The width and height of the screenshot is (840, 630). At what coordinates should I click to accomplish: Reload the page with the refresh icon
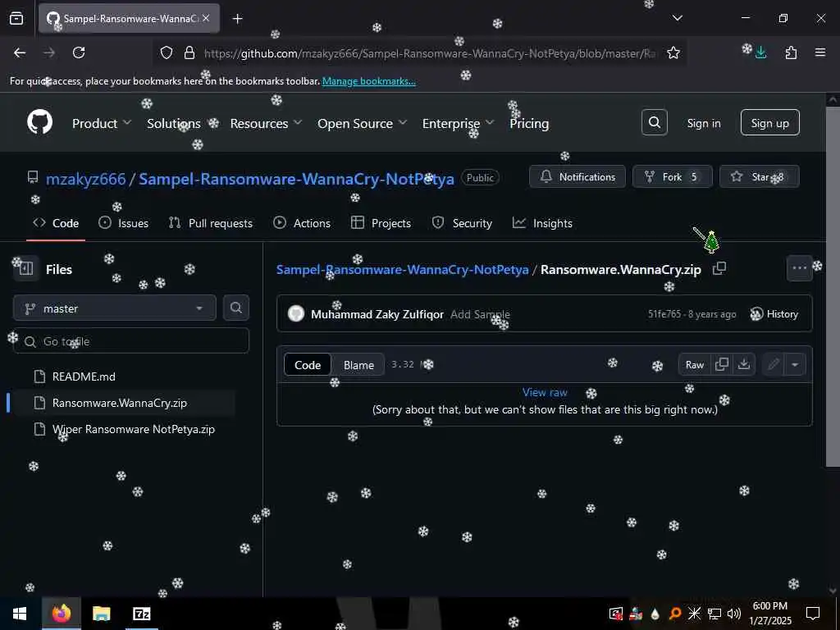click(x=79, y=52)
